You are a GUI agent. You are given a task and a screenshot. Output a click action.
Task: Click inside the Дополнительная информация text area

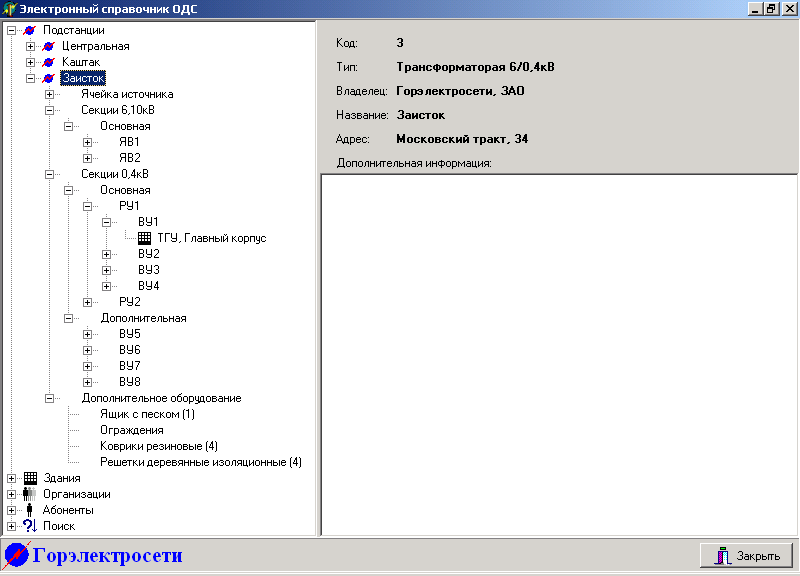click(x=558, y=350)
